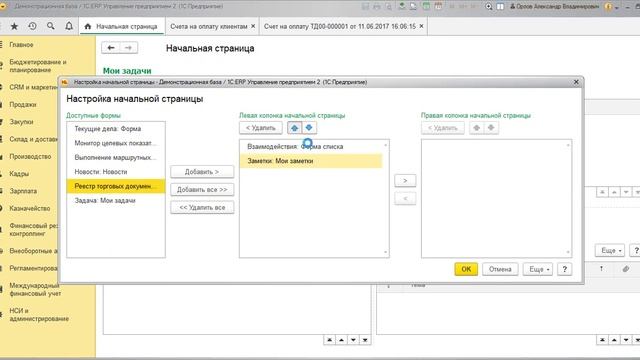Open the 1C main menu dropdown logo
Image resolution: width=640 pixels, height=360 pixels.
point(3,7)
